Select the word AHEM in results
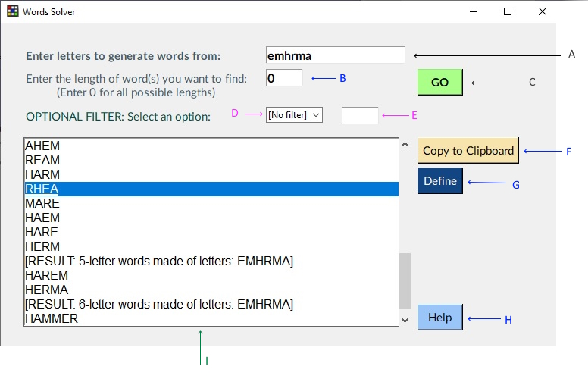 pyautogui.click(x=211, y=146)
